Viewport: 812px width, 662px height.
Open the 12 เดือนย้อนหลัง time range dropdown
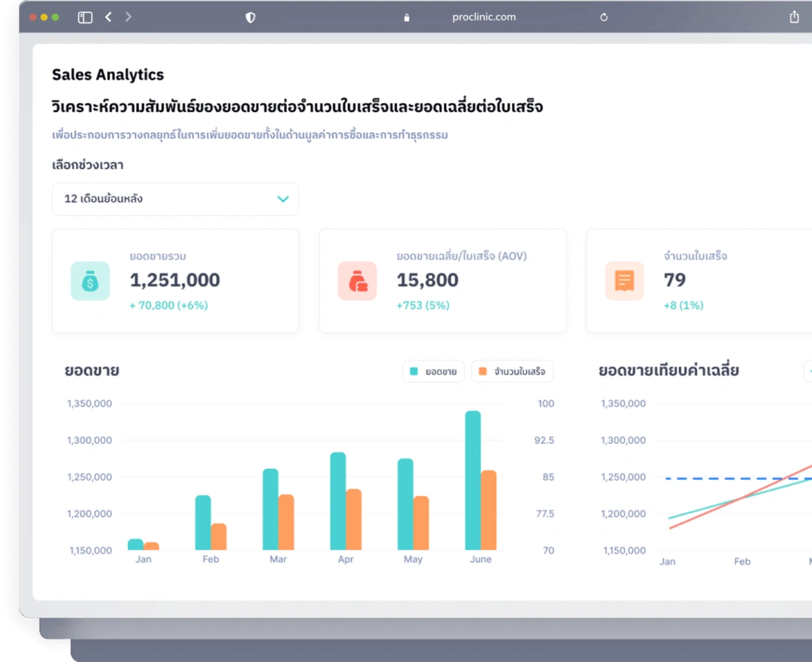(x=175, y=199)
